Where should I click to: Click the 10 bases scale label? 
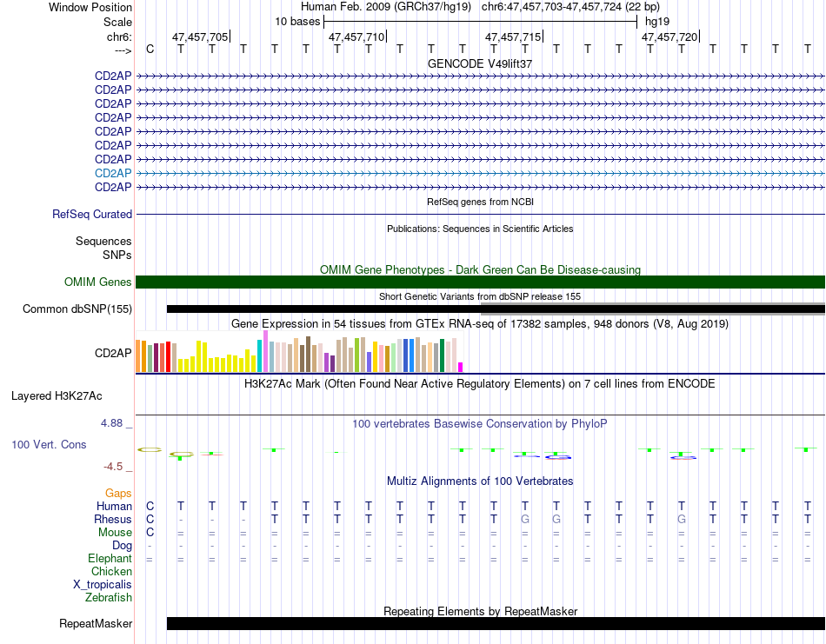pyautogui.click(x=297, y=22)
